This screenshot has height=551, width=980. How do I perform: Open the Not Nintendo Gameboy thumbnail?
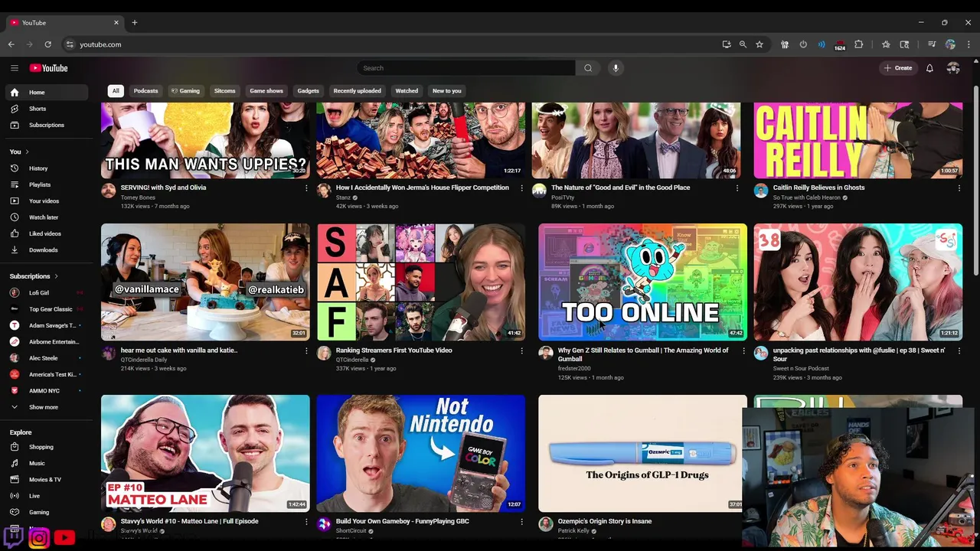(421, 453)
